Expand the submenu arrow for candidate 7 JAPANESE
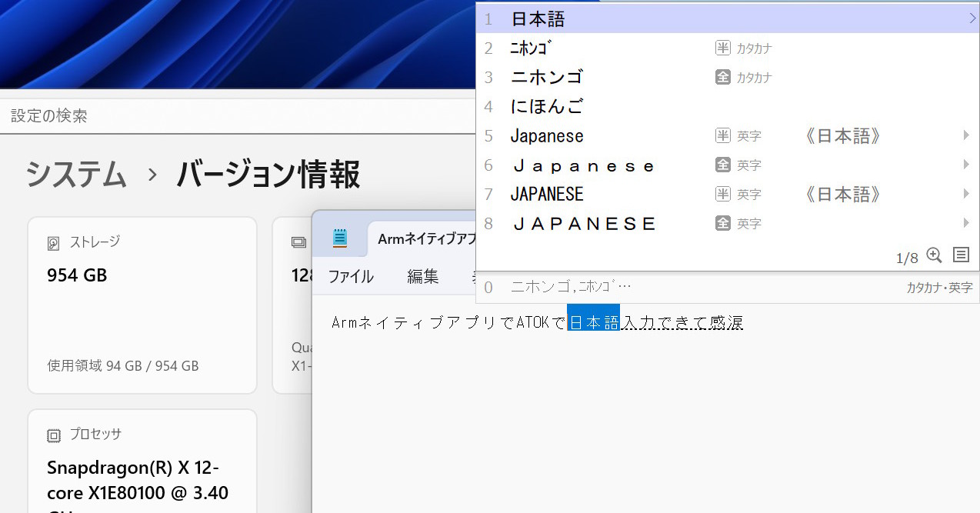Viewport: 980px width, 513px height. coord(966,195)
